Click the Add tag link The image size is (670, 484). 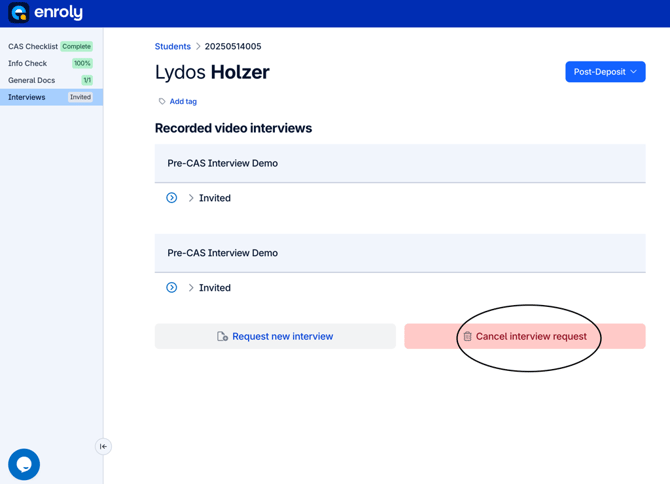[183, 101]
